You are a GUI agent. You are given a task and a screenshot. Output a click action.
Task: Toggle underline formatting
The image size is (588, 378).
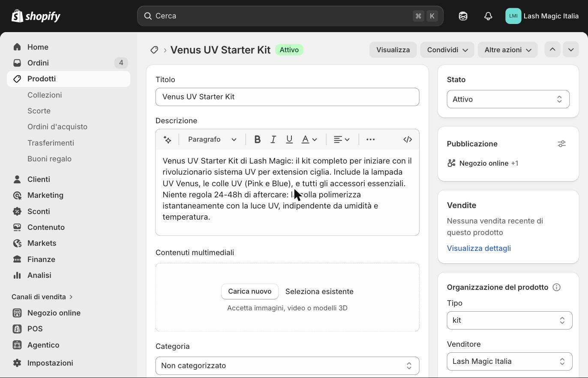point(289,140)
